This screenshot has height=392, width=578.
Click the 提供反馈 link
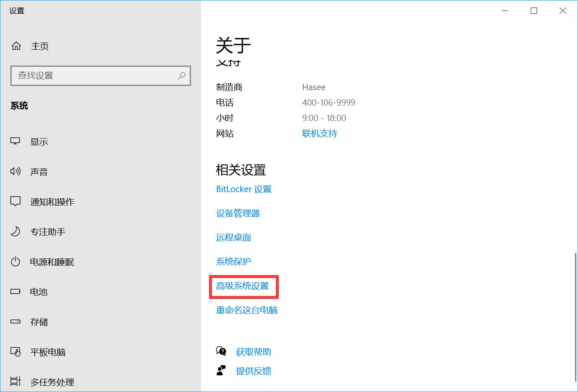253,371
